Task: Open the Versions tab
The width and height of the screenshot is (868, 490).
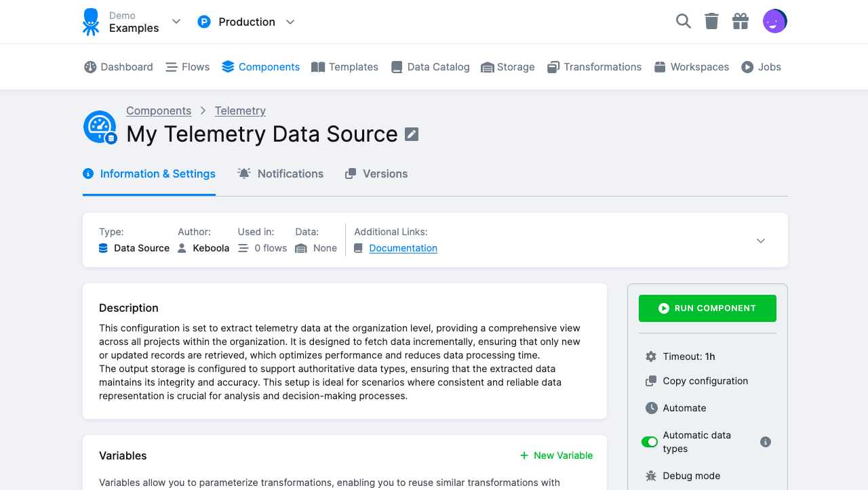Action: pyautogui.click(x=376, y=173)
